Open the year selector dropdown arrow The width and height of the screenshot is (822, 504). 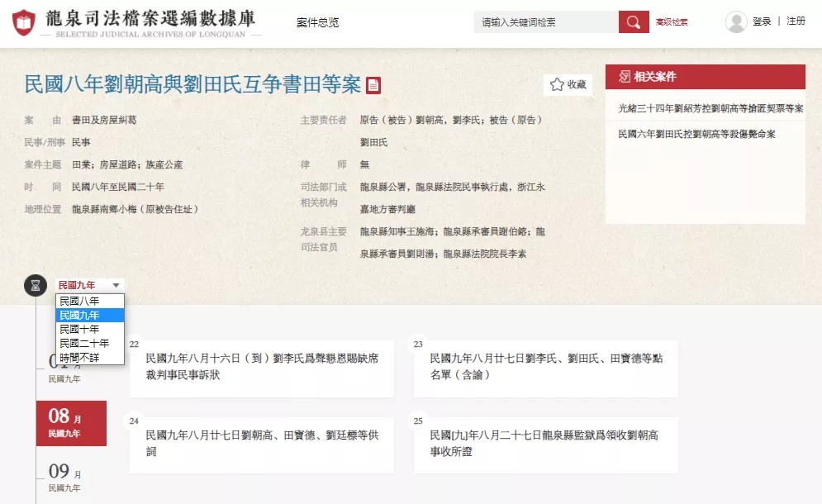pos(116,284)
